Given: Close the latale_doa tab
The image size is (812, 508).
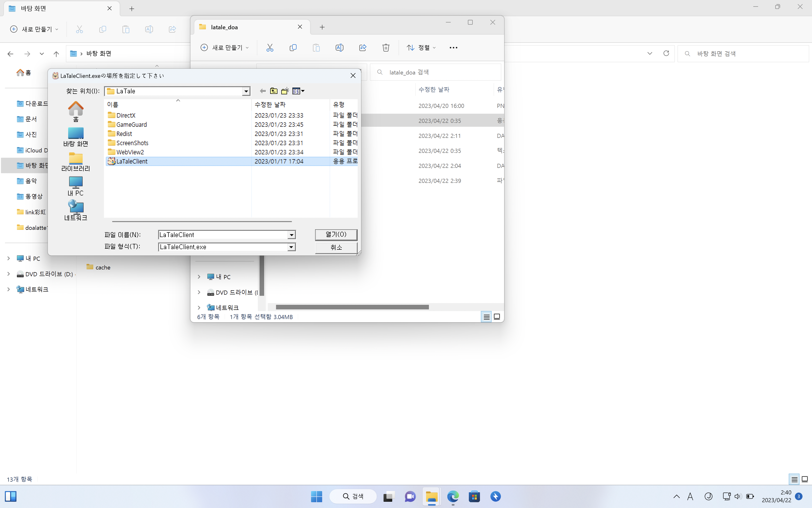Looking at the screenshot, I should (x=300, y=27).
